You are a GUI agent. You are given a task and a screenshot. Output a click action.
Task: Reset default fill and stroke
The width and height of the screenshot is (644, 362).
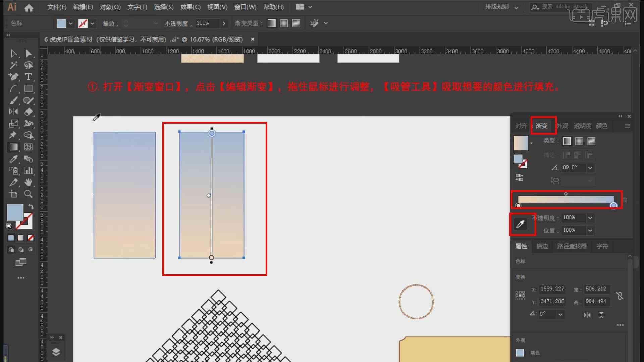pos(9,226)
